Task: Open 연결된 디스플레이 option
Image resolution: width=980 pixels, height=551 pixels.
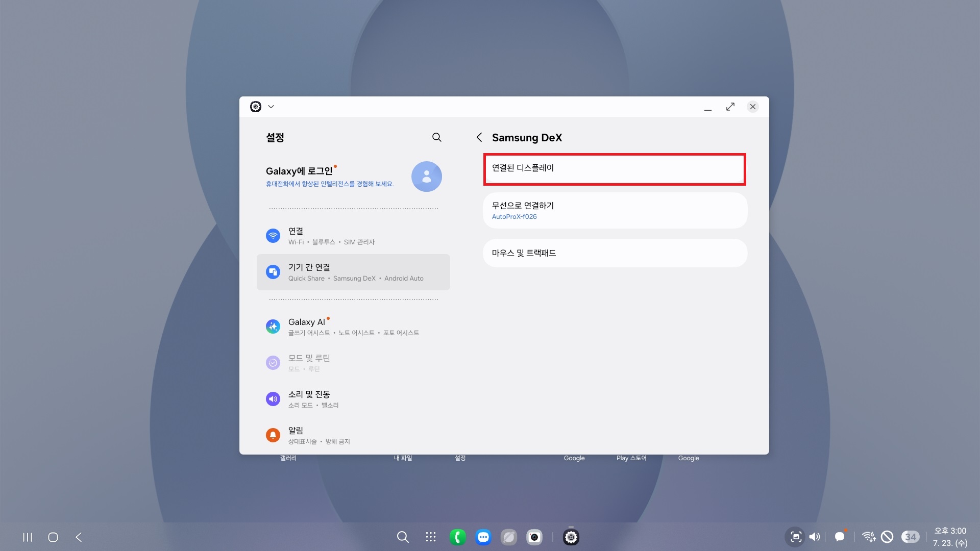Action: pos(614,169)
